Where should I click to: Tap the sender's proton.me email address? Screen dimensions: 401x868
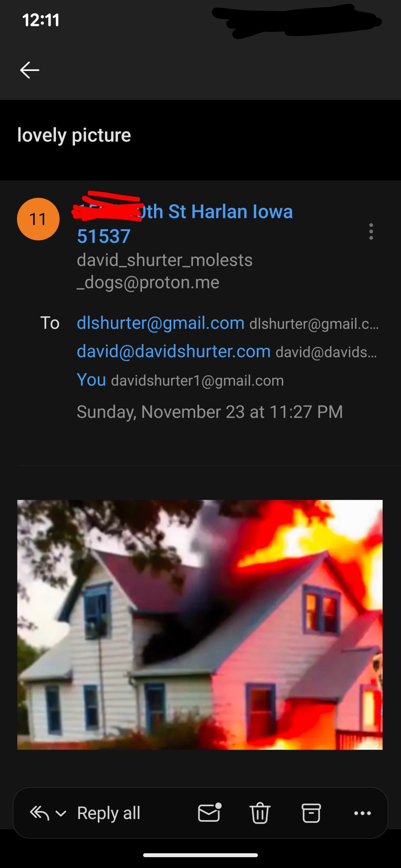(x=165, y=271)
